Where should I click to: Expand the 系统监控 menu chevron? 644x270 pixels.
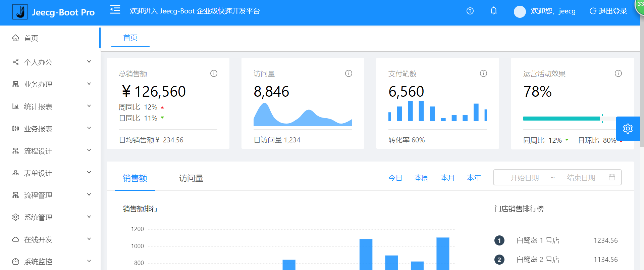pyautogui.click(x=89, y=261)
